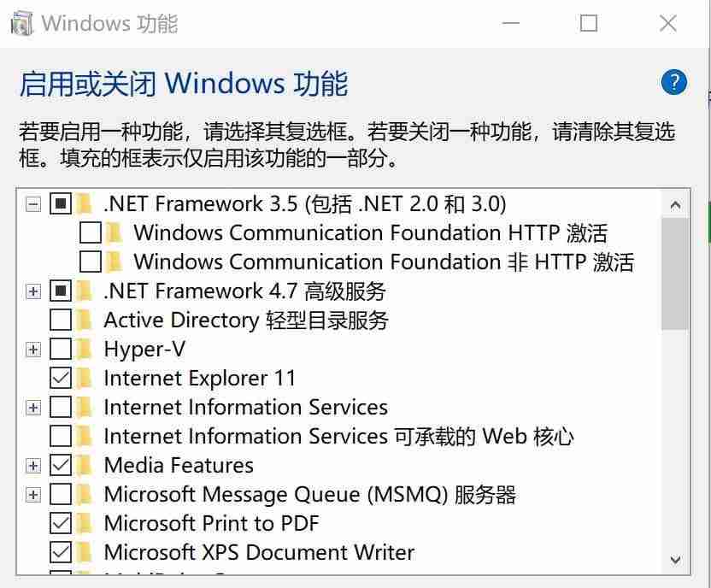Expand .NET Framework 4.7 高级服务

point(32,291)
